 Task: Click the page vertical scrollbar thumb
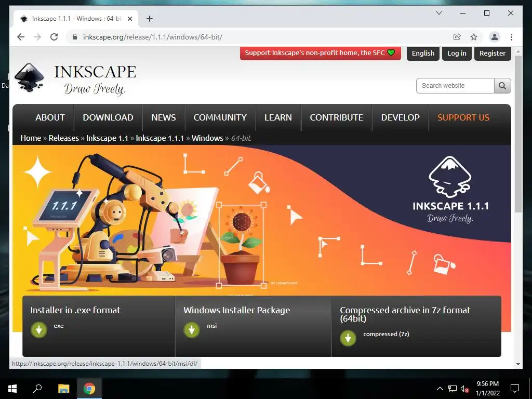(518, 134)
